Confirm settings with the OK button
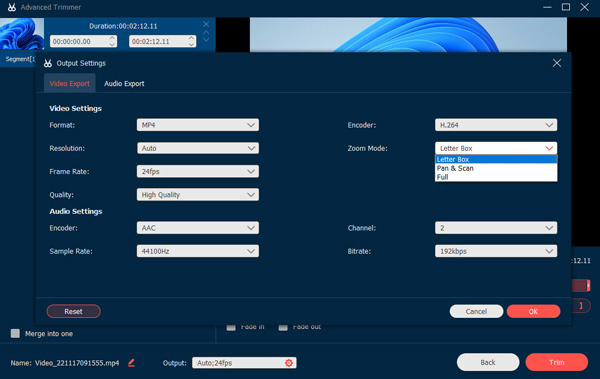The height and width of the screenshot is (379, 600). tap(533, 311)
